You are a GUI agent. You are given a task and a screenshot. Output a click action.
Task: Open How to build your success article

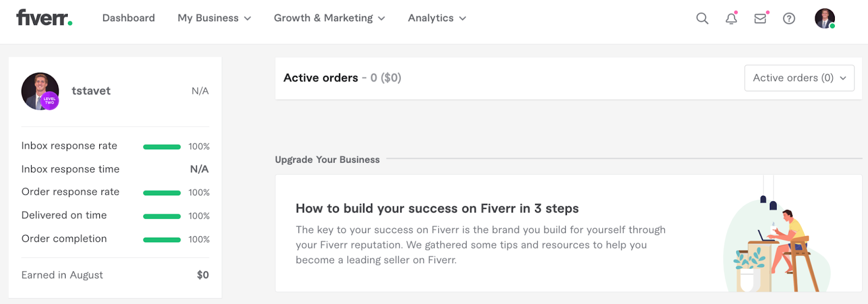coord(437,208)
